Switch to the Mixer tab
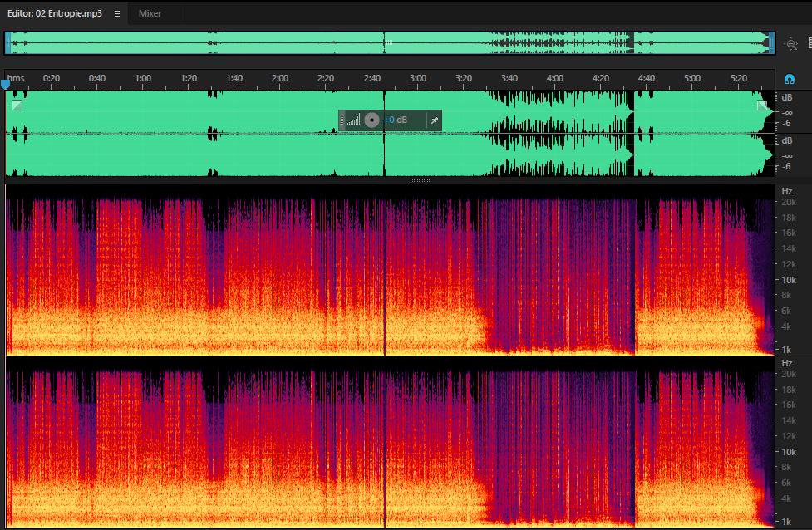This screenshot has height=530, width=812. tap(150, 13)
